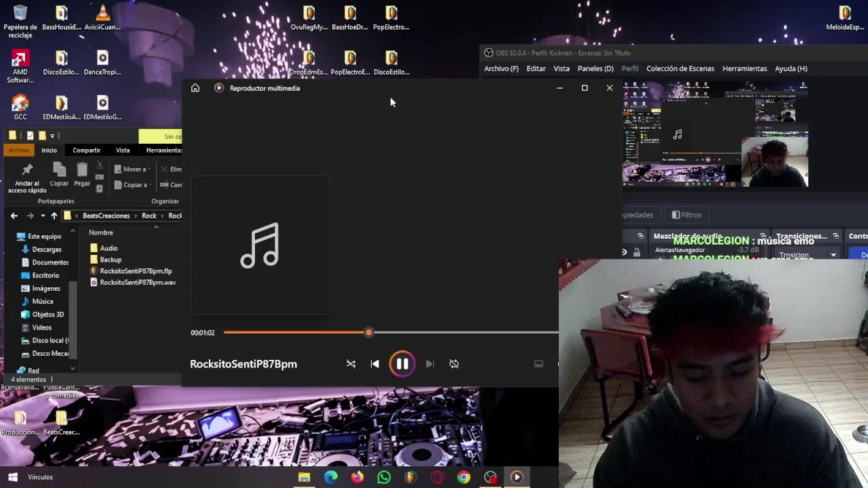The width and height of the screenshot is (868, 488).
Task: Open recent locations dropdown in Explorer
Action: [43, 216]
